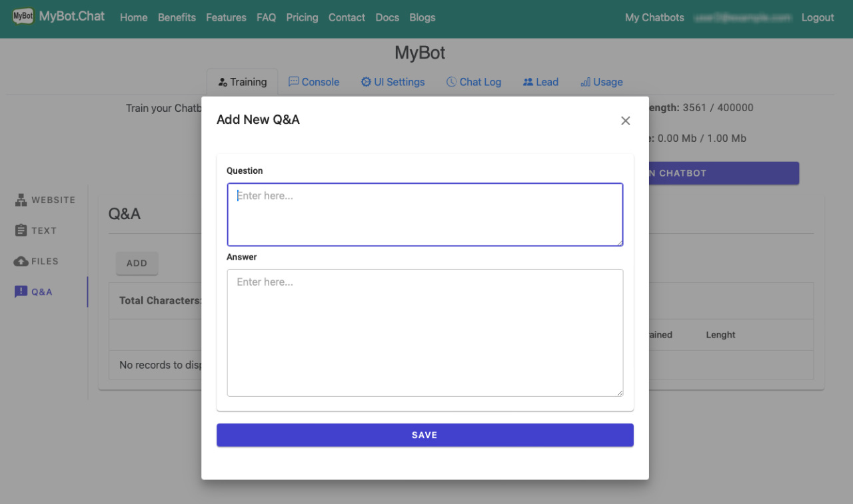Select the Text source icon in sidebar
This screenshot has width=853, height=504.
(x=21, y=230)
